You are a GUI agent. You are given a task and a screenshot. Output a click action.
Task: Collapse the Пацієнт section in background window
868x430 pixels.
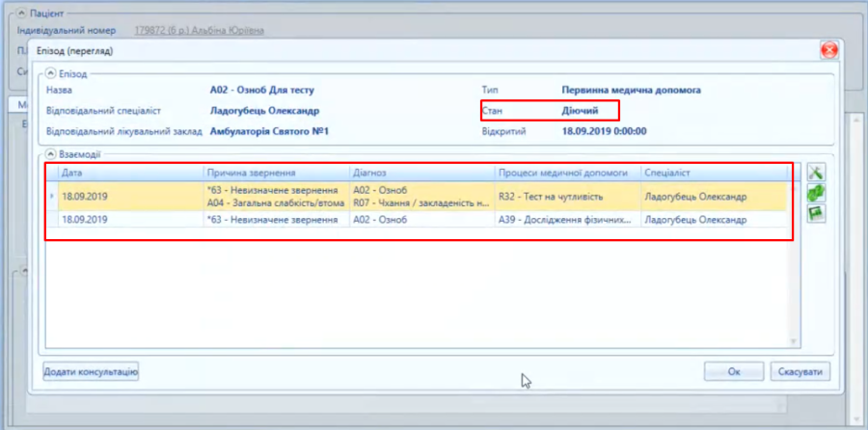tap(21, 13)
